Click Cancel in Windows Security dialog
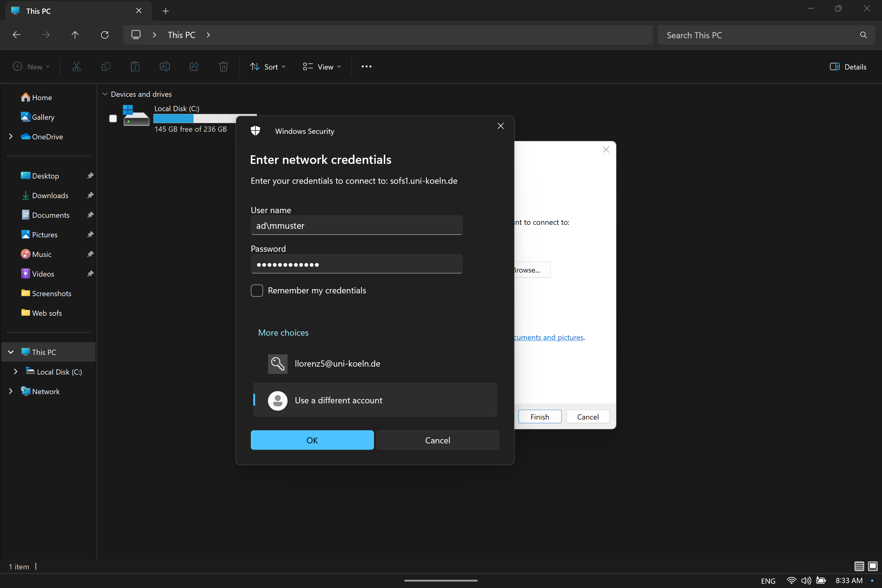This screenshot has width=882, height=588. 438,440
